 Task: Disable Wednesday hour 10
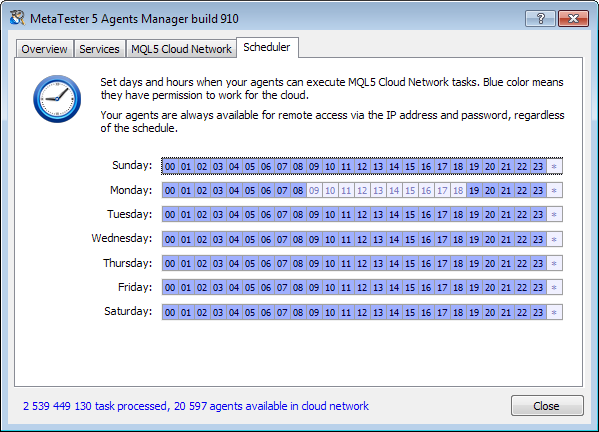330,239
